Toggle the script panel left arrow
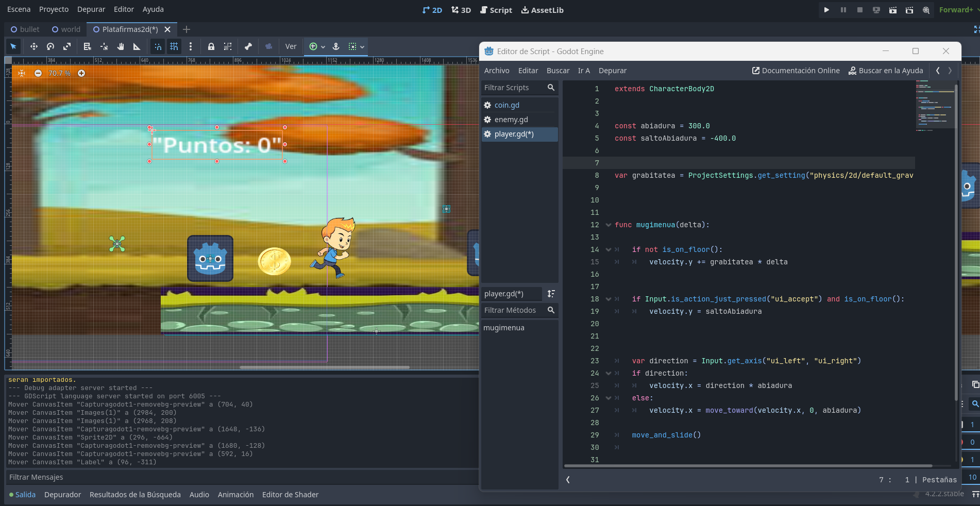This screenshot has height=506, width=980. [568, 480]
